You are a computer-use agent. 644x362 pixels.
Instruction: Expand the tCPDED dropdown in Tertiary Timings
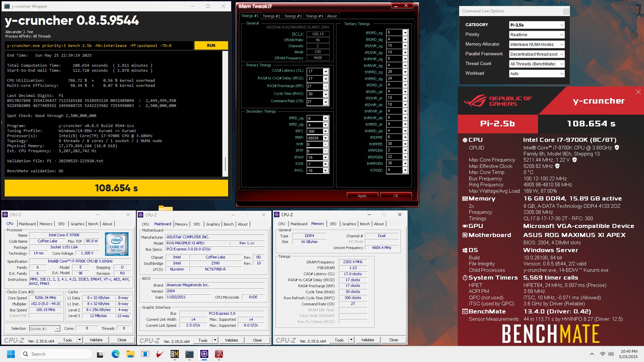[405, 170]
